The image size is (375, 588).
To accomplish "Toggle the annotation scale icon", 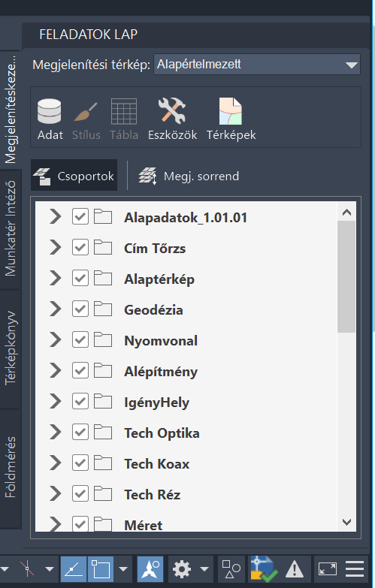I will pyautogui.click(x=150, y=569).
